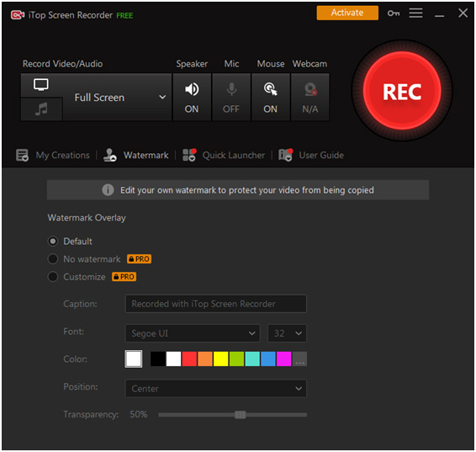The height and width of the screenshot is (452, 476).
Task: Pick the cyan color swatch
Action: (x=252, y=359)
